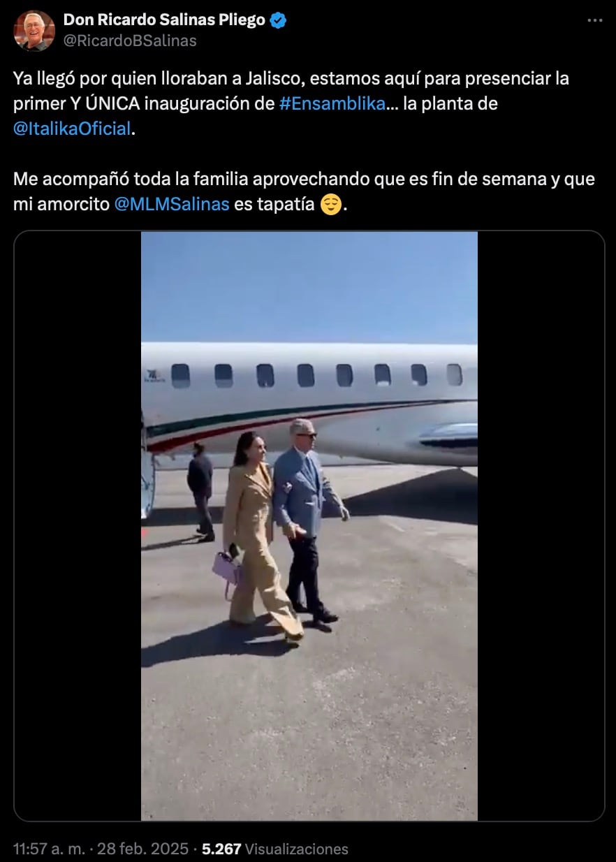
Task: Click the 5.267 view count number
Action: (x=221, y=849)
